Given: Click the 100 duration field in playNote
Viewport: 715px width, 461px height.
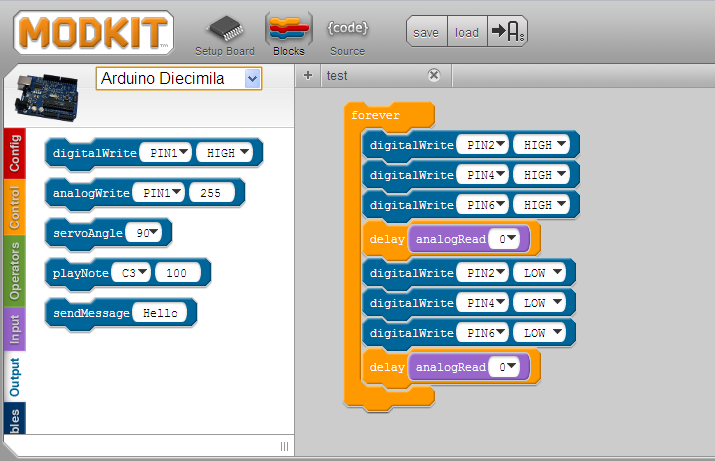Looking at the screenshot, I should click(x=177, y=273).
